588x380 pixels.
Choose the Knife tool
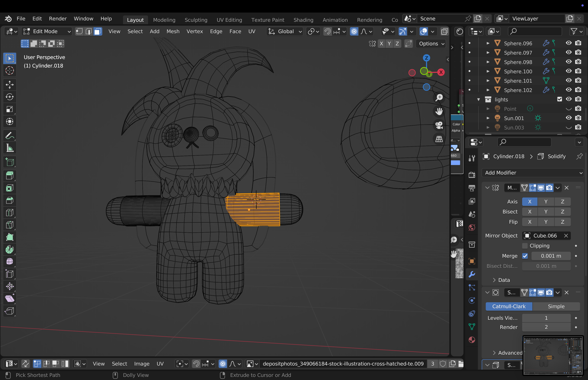pos(10,225)
